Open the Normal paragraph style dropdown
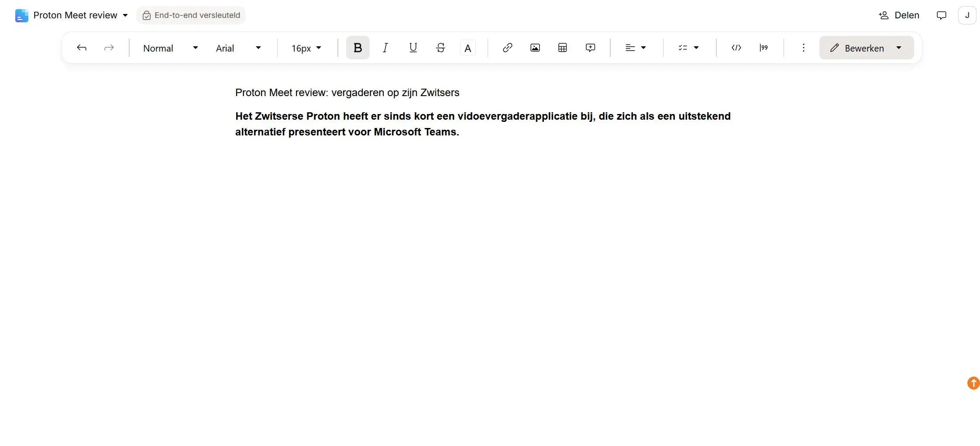980x446 pixels. tap(171, 48)
